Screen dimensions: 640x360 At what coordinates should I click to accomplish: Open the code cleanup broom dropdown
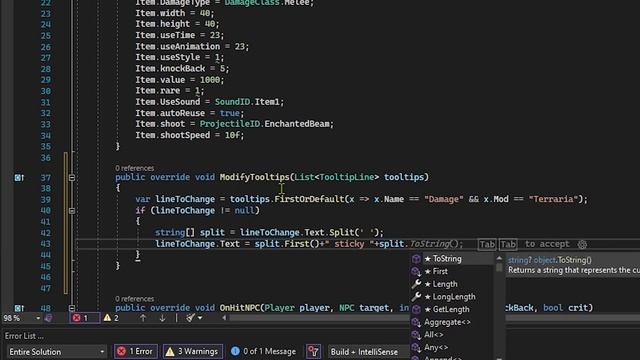194,318
